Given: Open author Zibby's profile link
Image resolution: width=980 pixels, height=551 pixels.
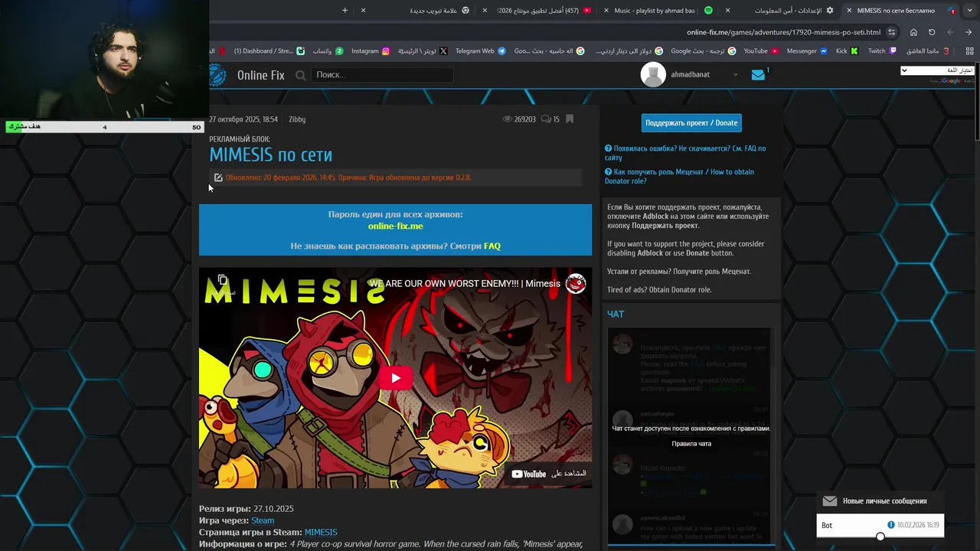Looking at the screenshot, I should [x=297, y=119].
